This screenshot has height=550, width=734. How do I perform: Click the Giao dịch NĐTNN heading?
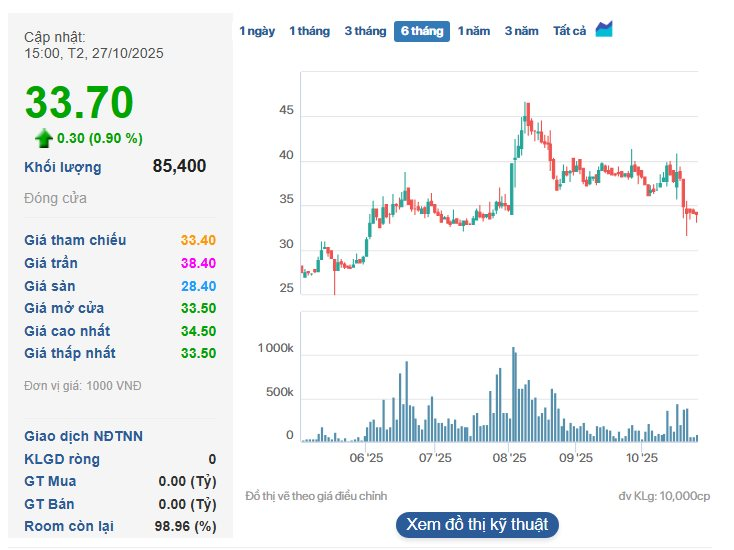[x=83, y=436]
